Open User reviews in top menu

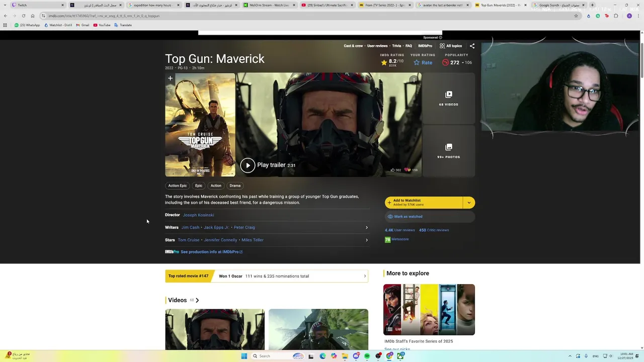(x=377, y=46)
